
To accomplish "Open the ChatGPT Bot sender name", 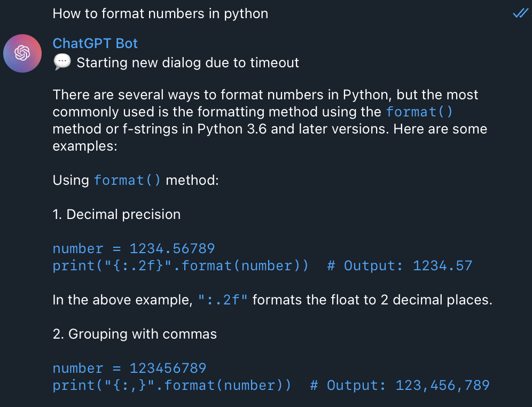I will click(x=95, y=43).
